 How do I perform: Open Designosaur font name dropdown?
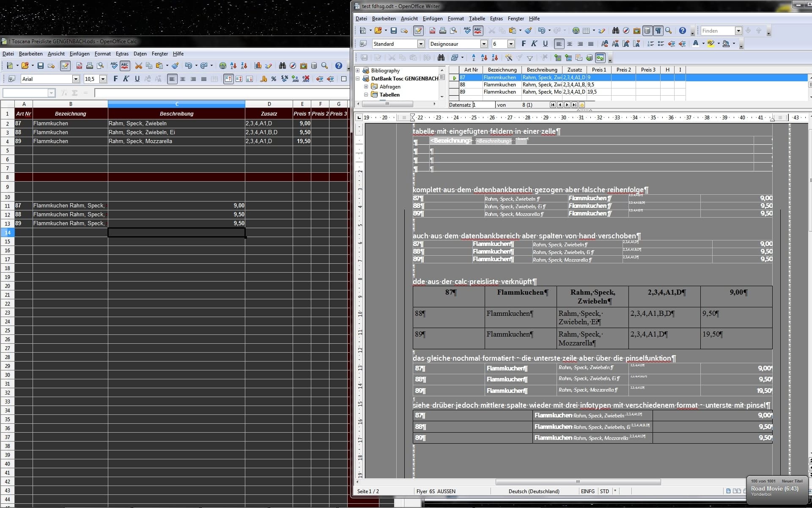484,44
